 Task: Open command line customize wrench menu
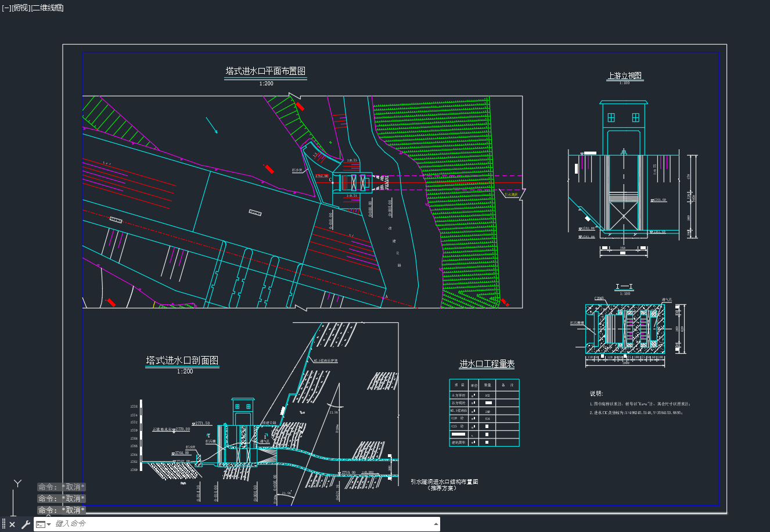point(26,524)
